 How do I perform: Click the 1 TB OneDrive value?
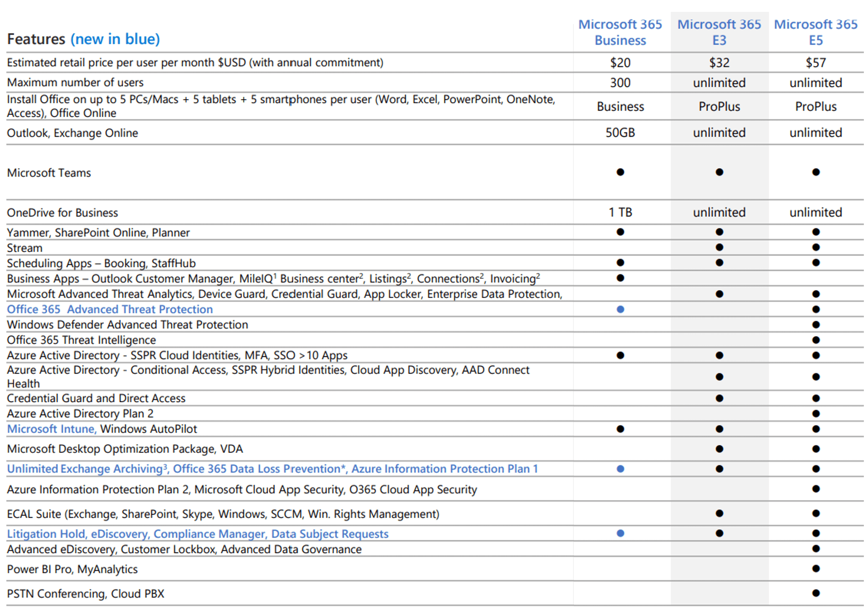(620, 212)
